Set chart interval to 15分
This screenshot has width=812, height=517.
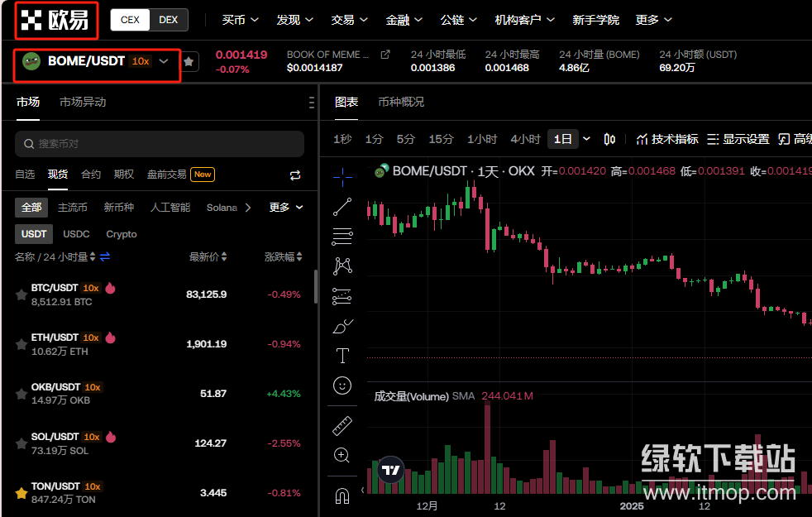[441, 139]
